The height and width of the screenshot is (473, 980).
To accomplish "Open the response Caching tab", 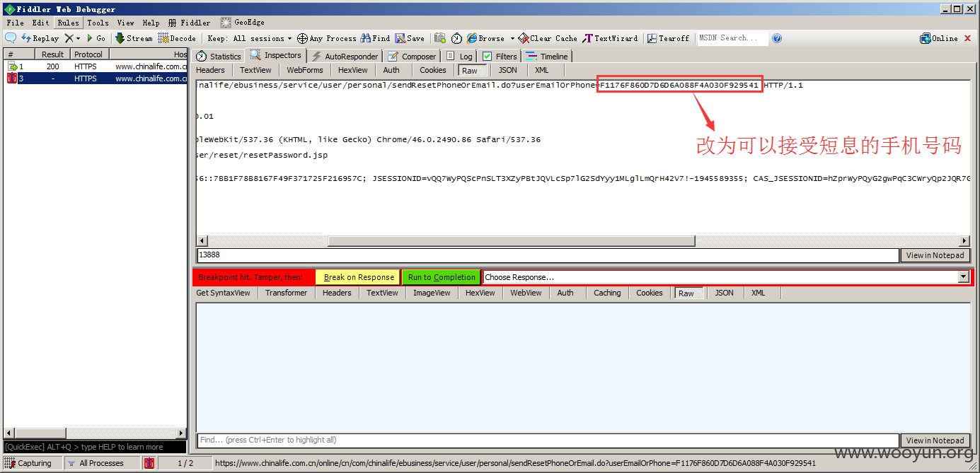I will click(607, 293).
